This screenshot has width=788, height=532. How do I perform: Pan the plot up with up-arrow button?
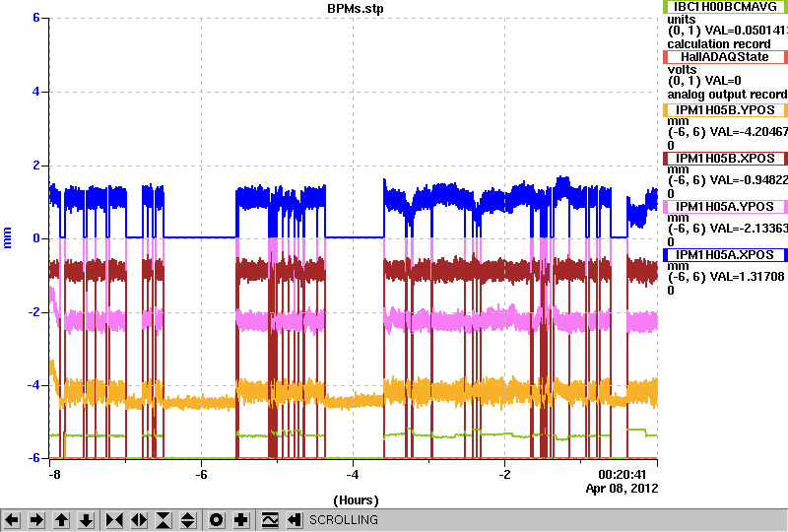pos(61,519)
